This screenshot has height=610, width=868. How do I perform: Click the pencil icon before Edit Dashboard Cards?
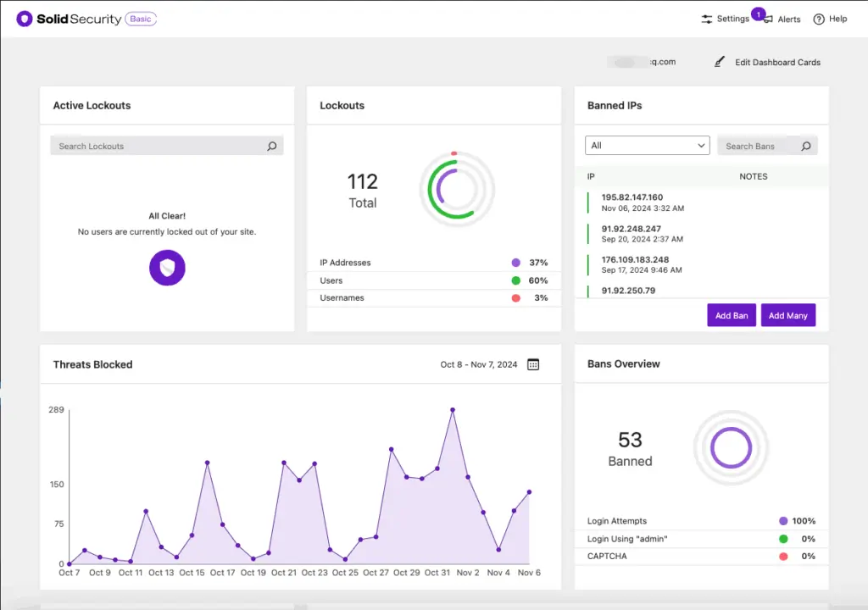(x=719, y=61)
